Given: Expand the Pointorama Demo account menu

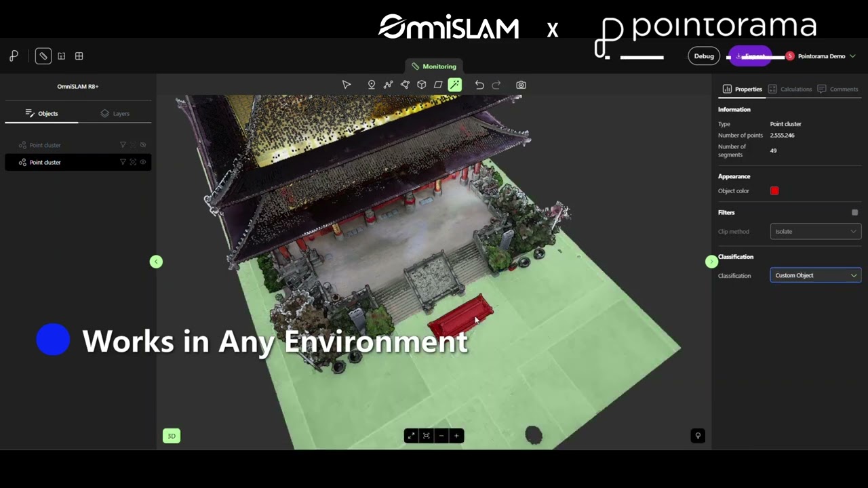Looking at the screenshot, I should point(852,56).
